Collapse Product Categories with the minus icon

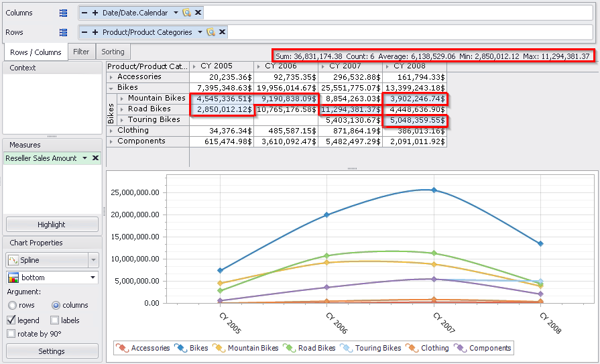pos(84,32)
